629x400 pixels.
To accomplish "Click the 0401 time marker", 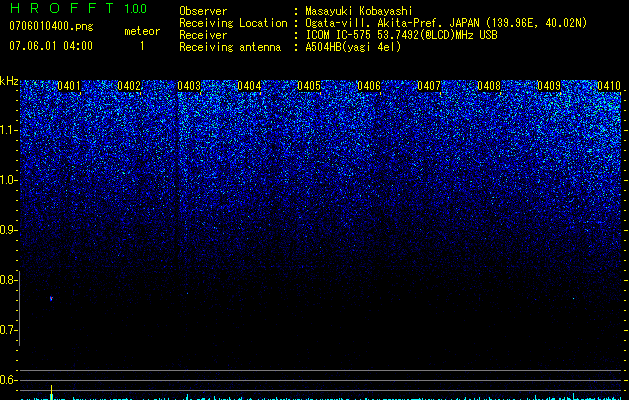I will coord(69,86).
